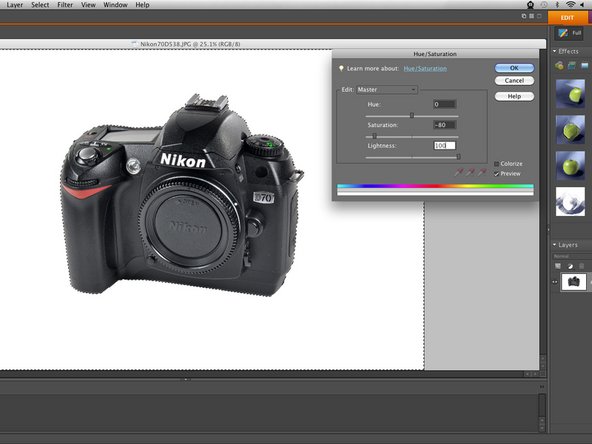This screenshot has height=444, width=592.
Task: Open the Hue/Saturation learn more link
Action: [425, 68]
